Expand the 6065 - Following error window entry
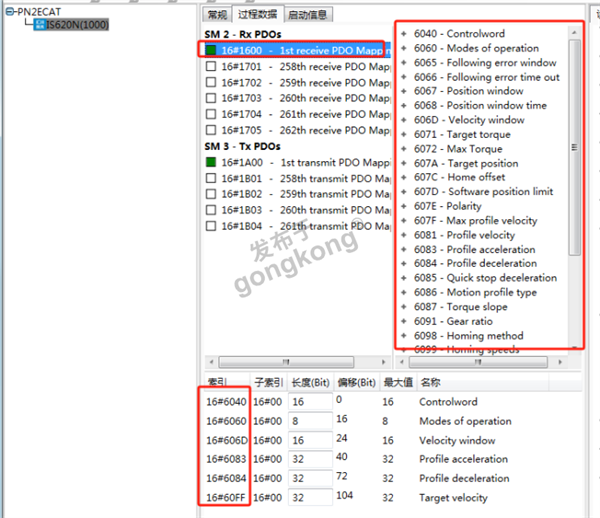Viewport: 600px width, 518px height. pos(404,63)
